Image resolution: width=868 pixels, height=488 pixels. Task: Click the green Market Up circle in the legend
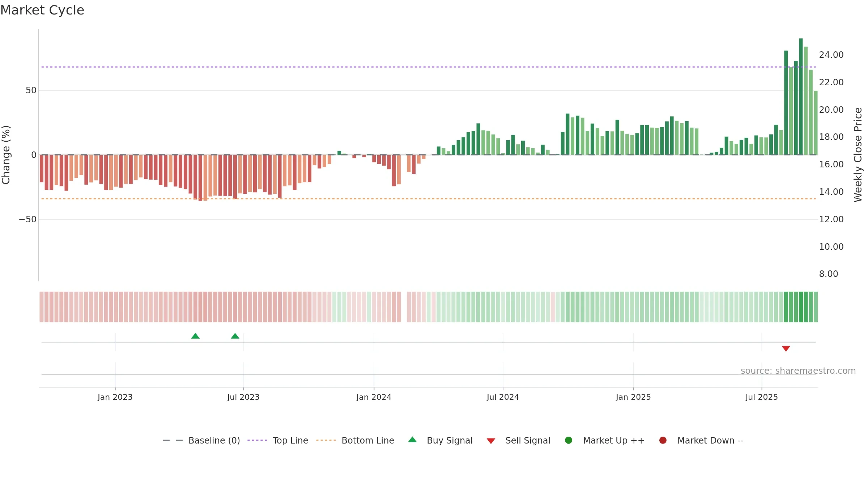coord(569,440)
